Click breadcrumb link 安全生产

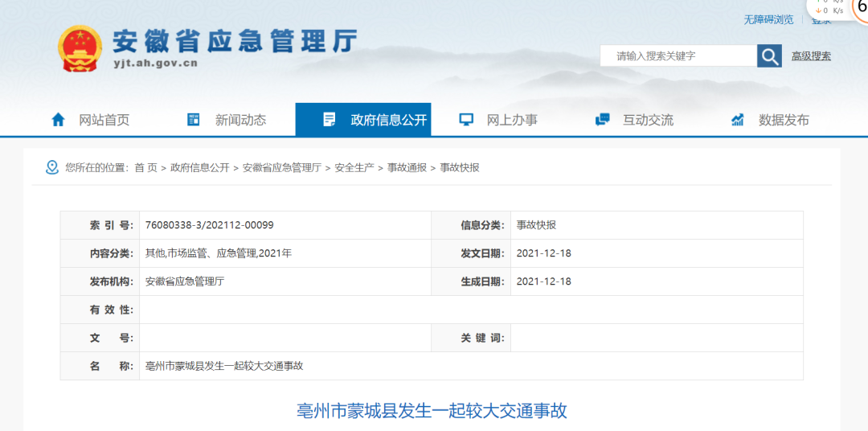tap(354, 168)
